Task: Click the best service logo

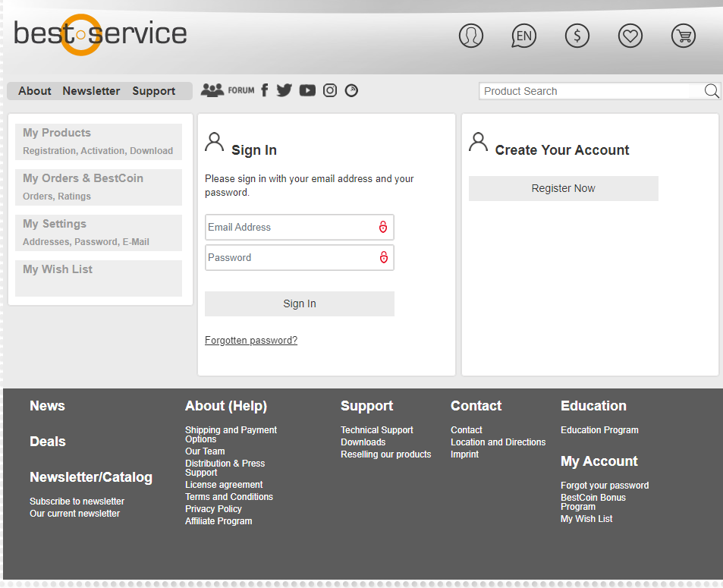Action: tap(100, 35)
